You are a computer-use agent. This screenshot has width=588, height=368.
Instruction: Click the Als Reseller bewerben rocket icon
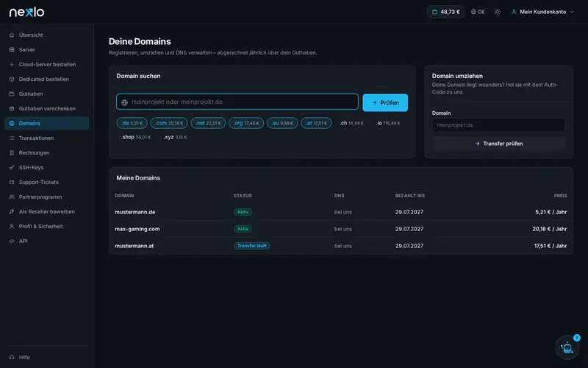click(x=12, y=211)
